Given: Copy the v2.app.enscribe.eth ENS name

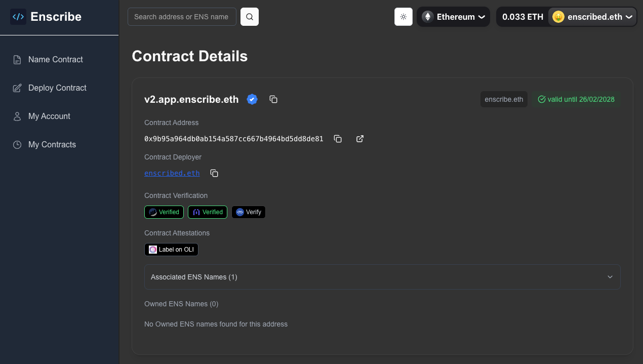Looking at the screenshot, I should 273,99.
